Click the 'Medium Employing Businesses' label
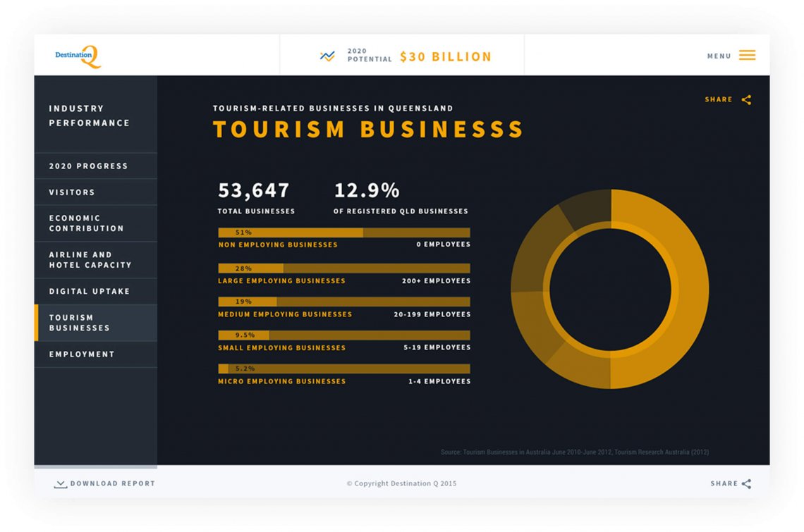The width and height of the screenshot is (804, 532). pyautogui.click(x=285, y=314)
